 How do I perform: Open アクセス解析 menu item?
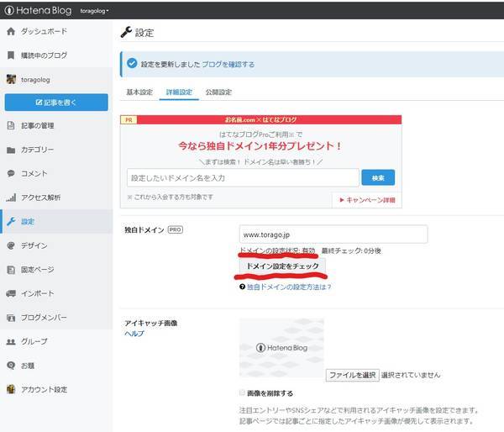tap(40, 198)
